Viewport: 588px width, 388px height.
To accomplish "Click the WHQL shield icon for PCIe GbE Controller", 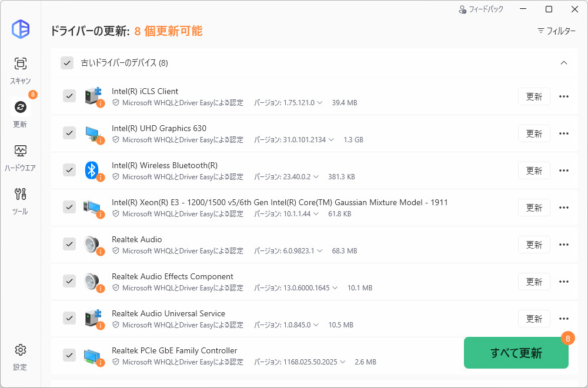I will coord(116,362).
